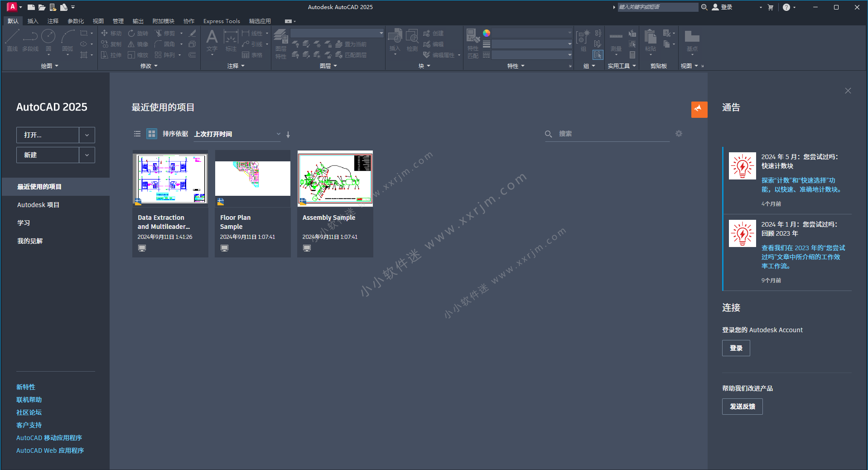Select the 标注 (Dimension) tool
The width and height of the screenshot is (868, 470).
pos(231,41)
